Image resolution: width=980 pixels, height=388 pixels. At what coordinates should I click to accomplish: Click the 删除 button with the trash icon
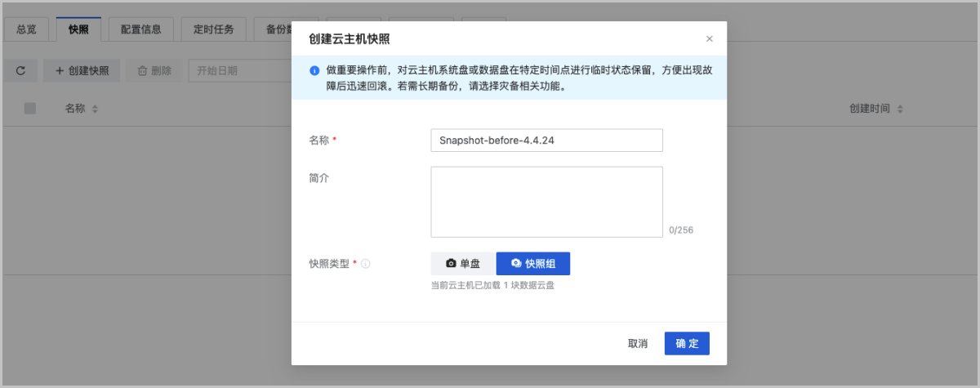154,71
